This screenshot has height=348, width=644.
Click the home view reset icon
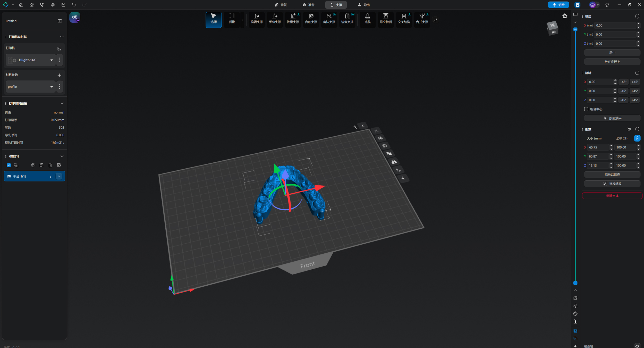pos(565,16)
